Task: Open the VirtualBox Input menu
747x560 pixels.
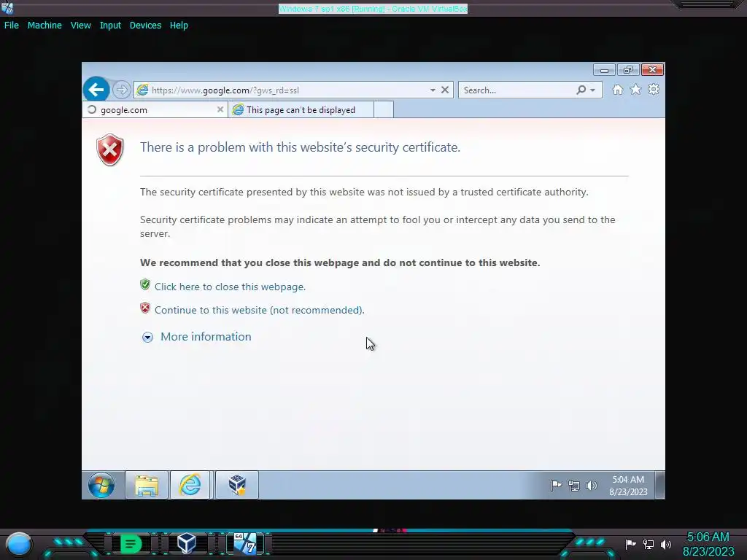Action: click(x=110, y=26)
